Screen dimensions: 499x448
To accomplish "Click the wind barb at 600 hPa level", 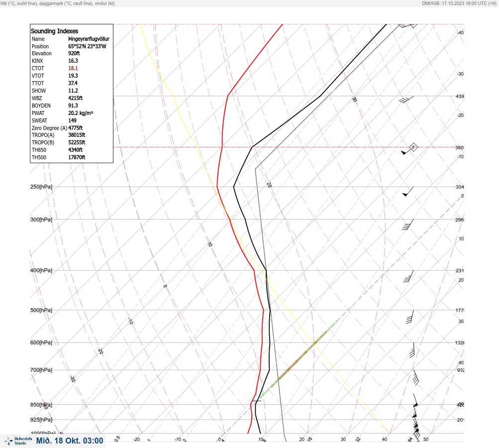I will (412, 350).
